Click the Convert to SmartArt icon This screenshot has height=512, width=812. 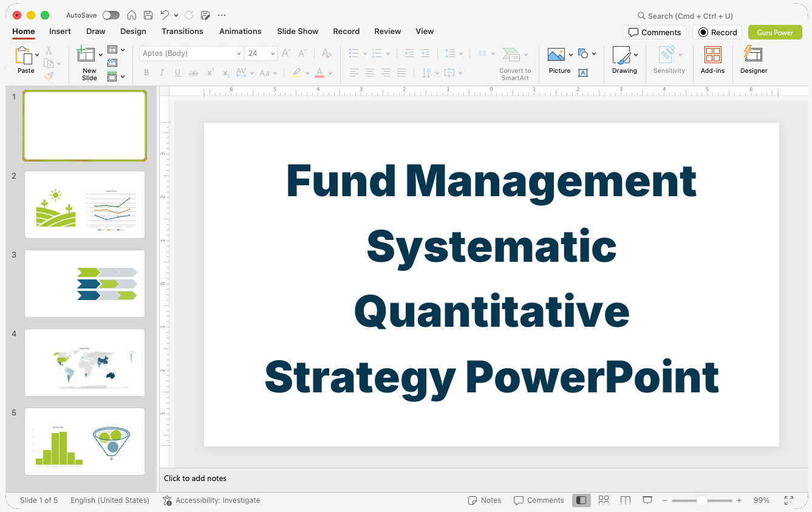click(511, 55)
